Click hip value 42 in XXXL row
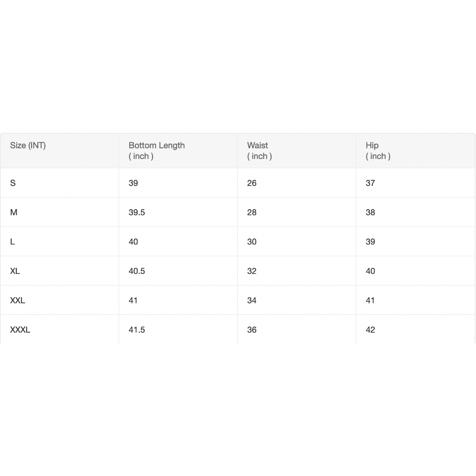 [370, 330]
